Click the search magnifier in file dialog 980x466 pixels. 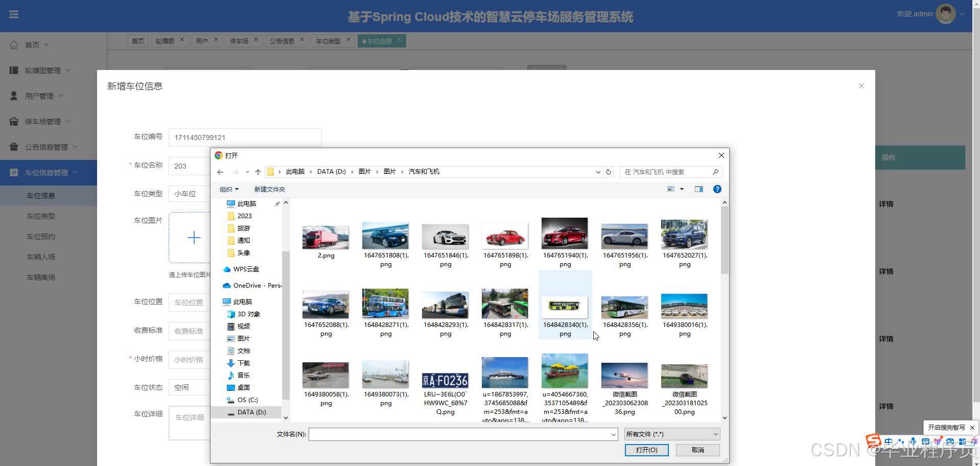point(715,172)
